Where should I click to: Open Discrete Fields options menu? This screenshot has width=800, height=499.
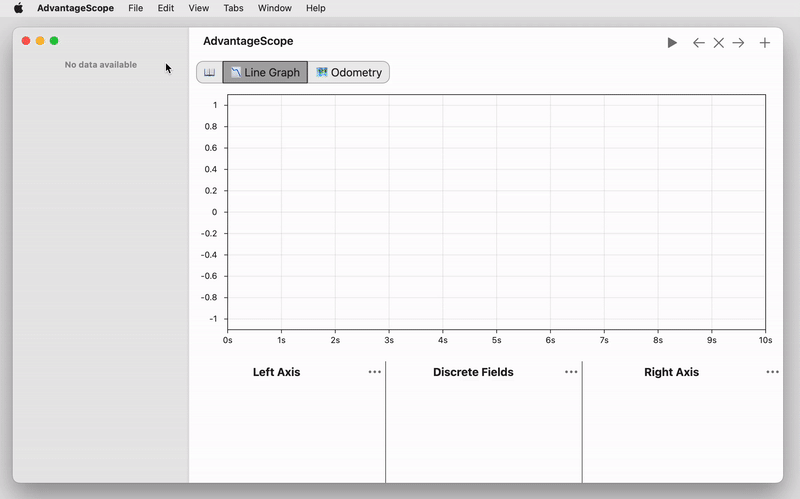click(571, 372)
